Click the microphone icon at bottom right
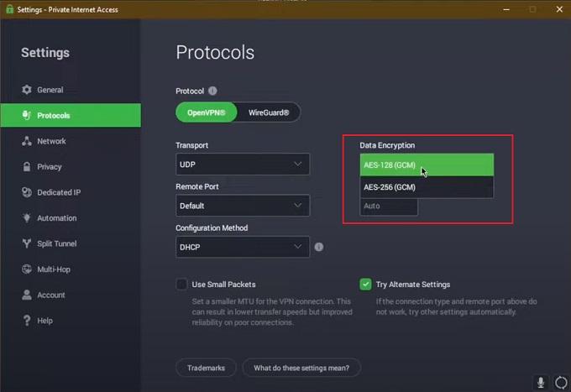 pyautogui.click(x=541, y=382)
